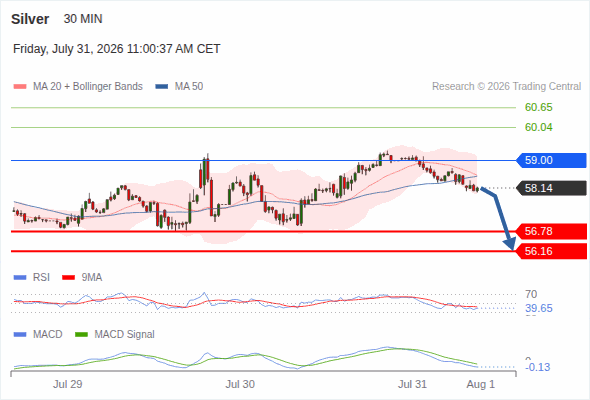This screenshot has height=400, width=590.
Task: Click the RSI value 39.65
Action: (x=539, y=309)
